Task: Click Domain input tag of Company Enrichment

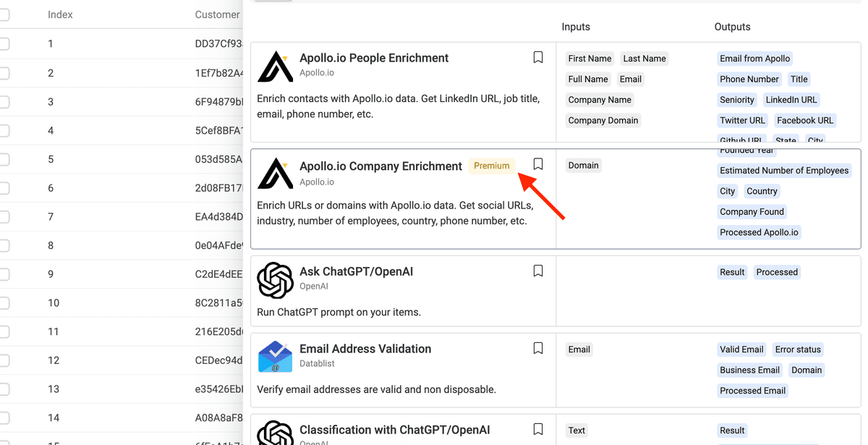Action: [583, 166]
